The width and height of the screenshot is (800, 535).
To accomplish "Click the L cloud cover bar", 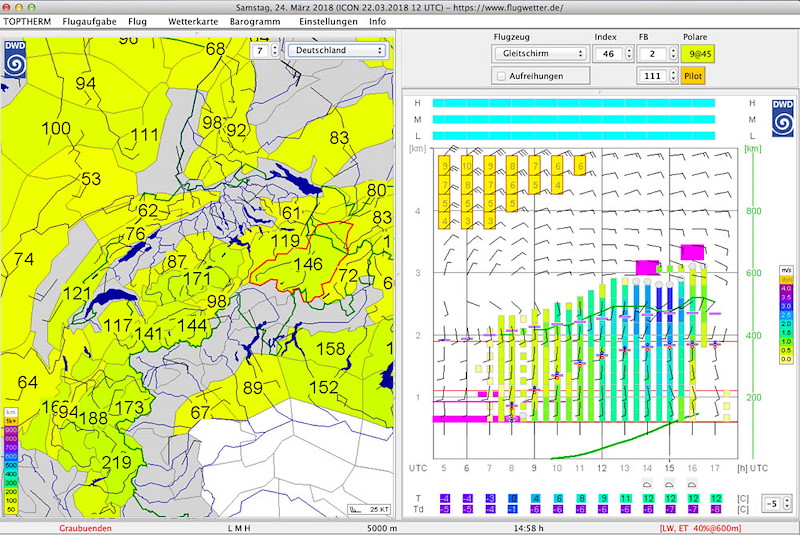I will 573,136.
